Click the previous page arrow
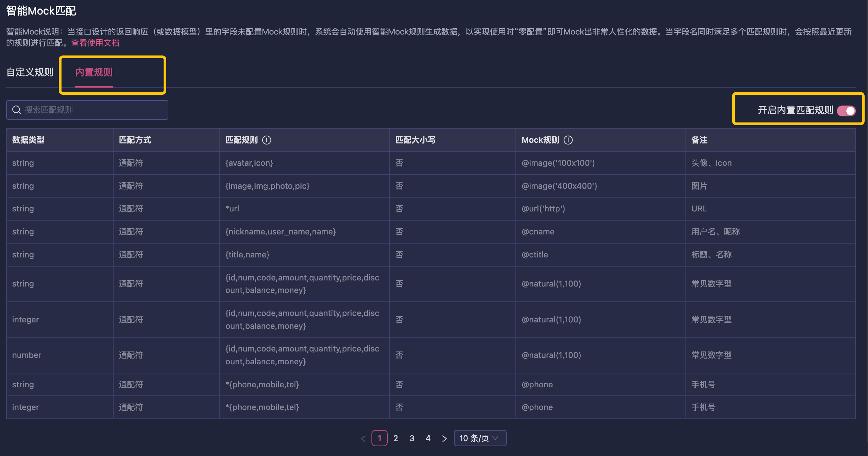Screen dimensions: 868x456 tap(363, 438)
